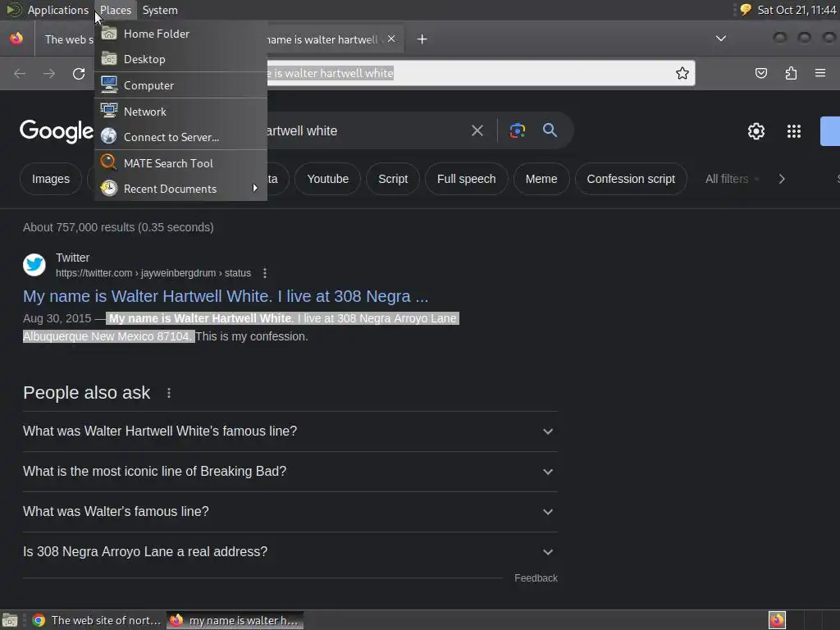
Task: Expand What was Walter's famous line
Action: [x=290, y=512]
